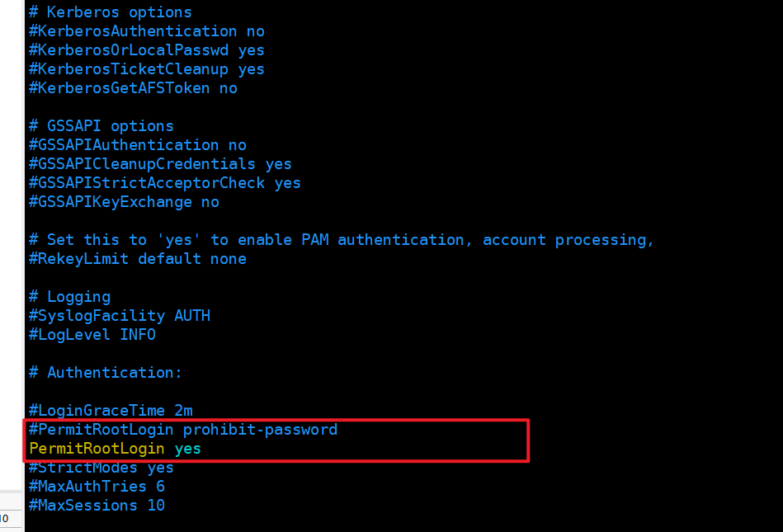Click the '#MaxAuthTries 6' line
Viewport: 783px width, 532px height.
point(97,487)
